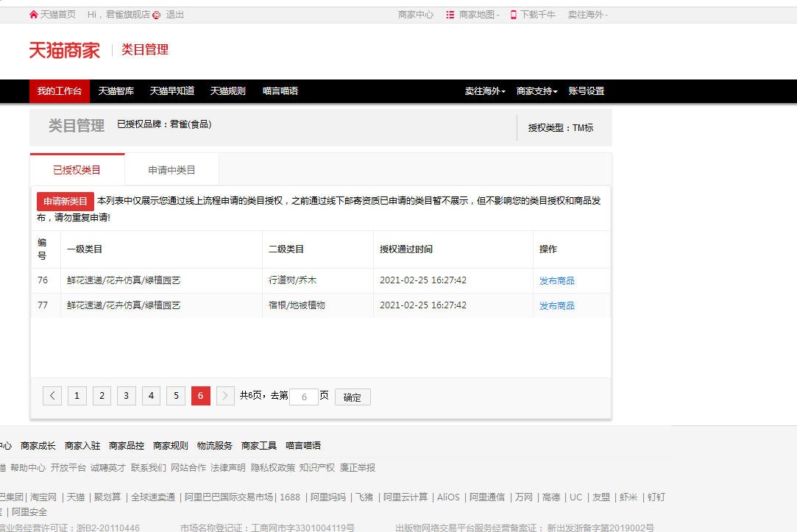
Task: Click 廉正举报 in the footer
Action: coord(358,467)
